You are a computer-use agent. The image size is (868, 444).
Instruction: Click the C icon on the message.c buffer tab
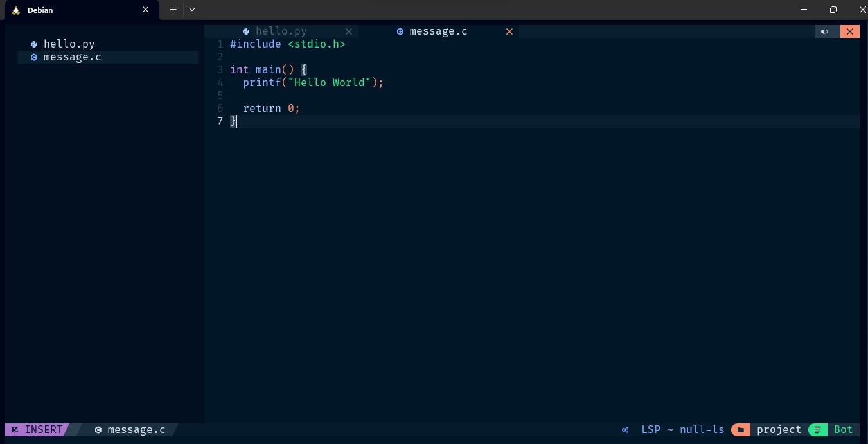point(400,31)
